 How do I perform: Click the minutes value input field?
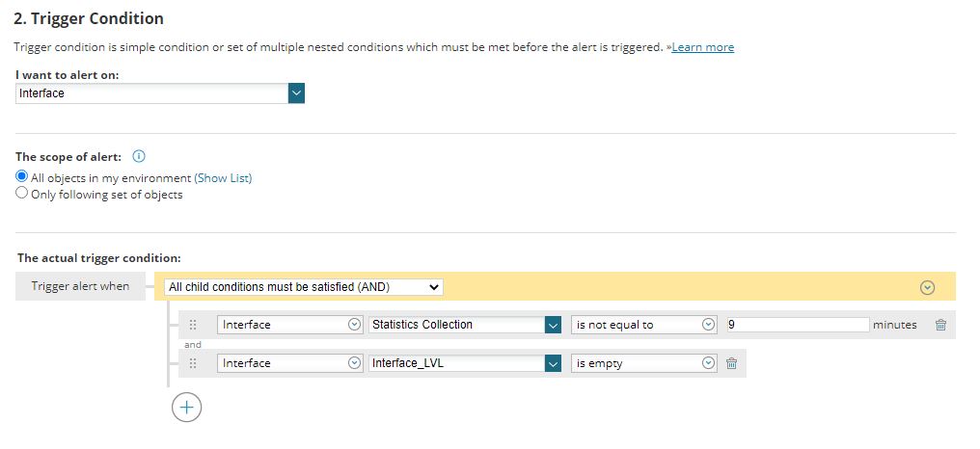(797, 325)
